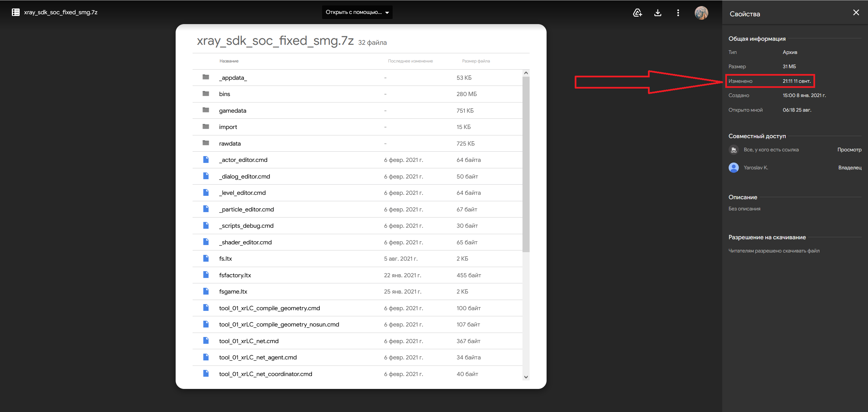The height and width of the screenshot is (412, 868).
Task: Click the '06:18 25 авг.' opened value
Action: pos(797,110)
